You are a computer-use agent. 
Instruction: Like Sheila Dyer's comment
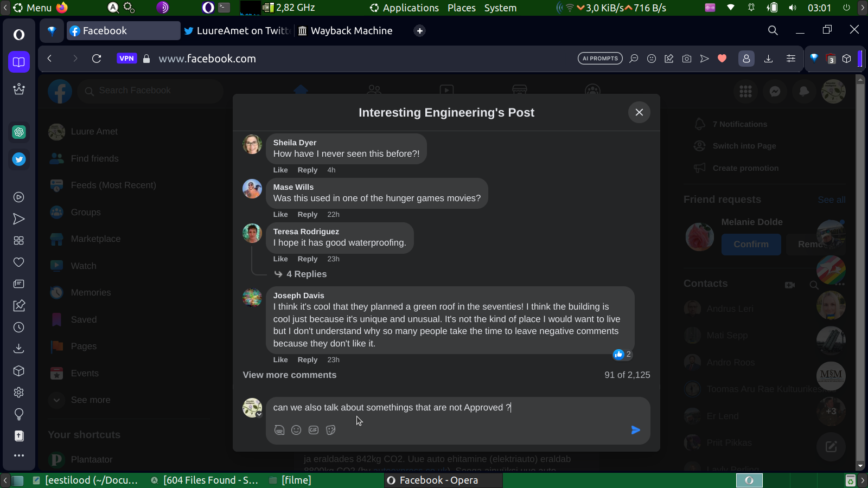click(x=280, y=170)
